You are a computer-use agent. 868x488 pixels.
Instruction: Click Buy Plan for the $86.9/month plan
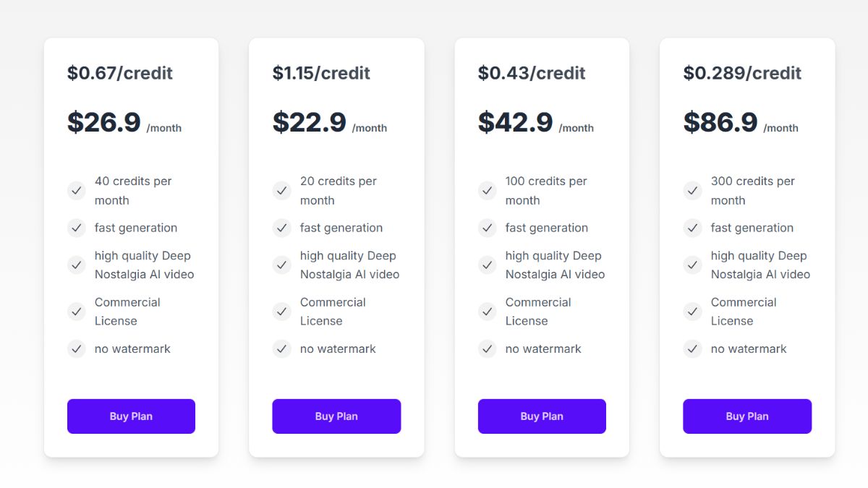coord(747,416)
